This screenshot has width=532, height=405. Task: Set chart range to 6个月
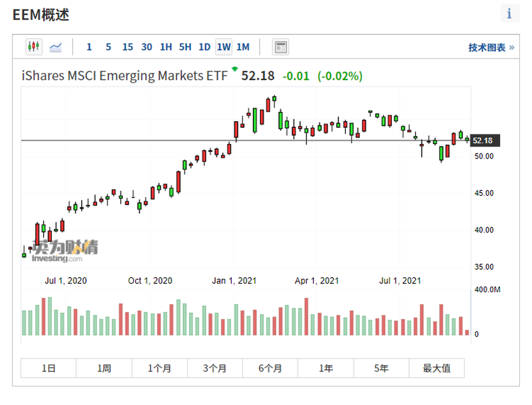270,368
